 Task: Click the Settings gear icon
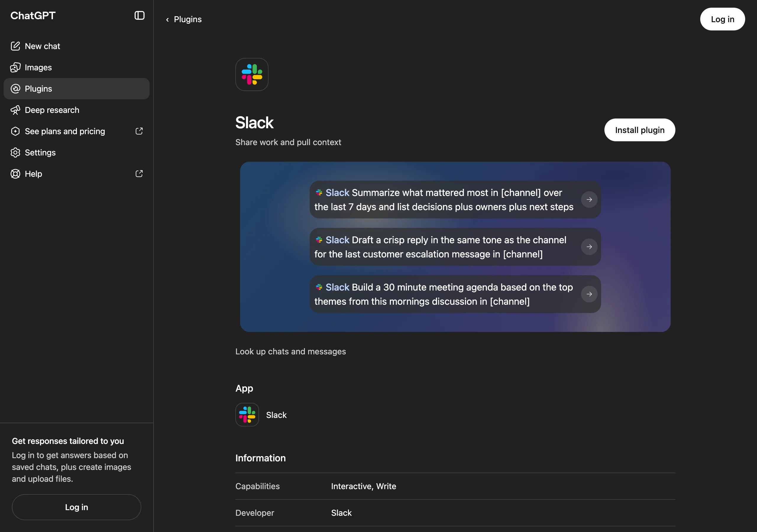click(x=15, y=153)
